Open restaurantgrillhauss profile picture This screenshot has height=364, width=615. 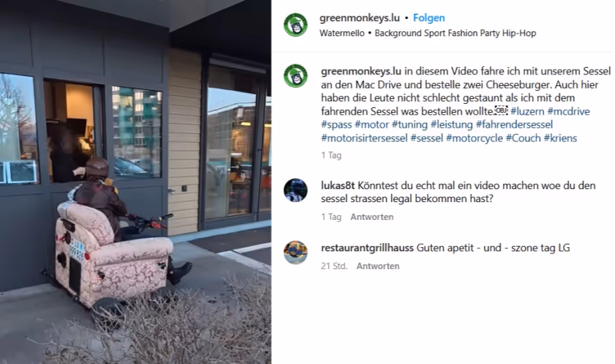pyautogui.click(x=295, y=252)
